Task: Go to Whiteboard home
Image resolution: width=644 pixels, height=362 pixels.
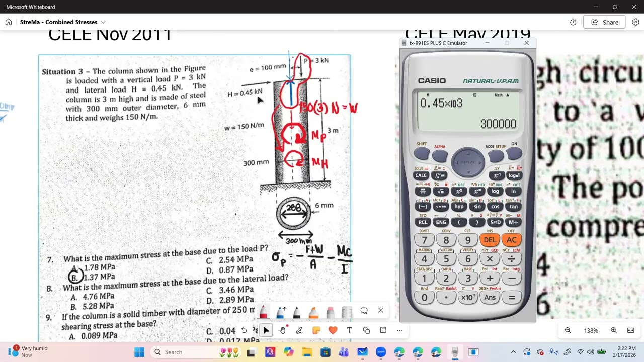Action: [x=9, y=22]
